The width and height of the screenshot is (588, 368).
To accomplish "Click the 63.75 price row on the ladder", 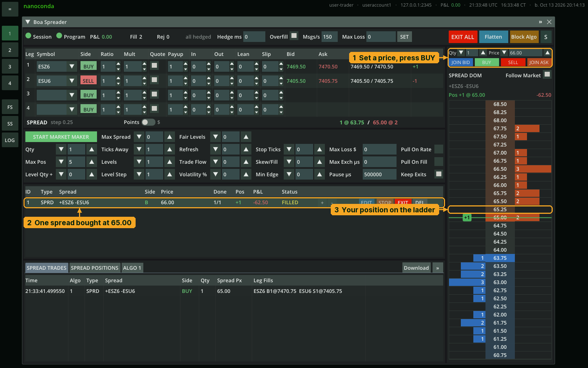I will (x=500, y=258).
